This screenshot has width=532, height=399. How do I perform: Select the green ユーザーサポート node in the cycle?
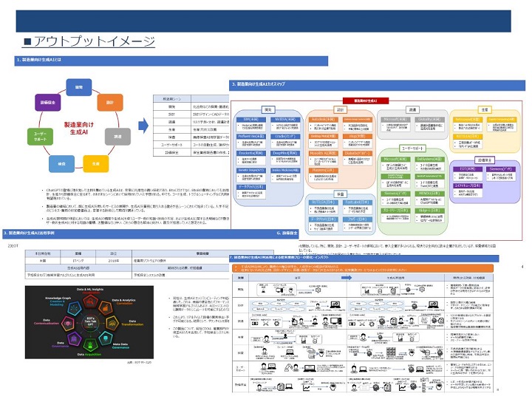coord(40,137)
